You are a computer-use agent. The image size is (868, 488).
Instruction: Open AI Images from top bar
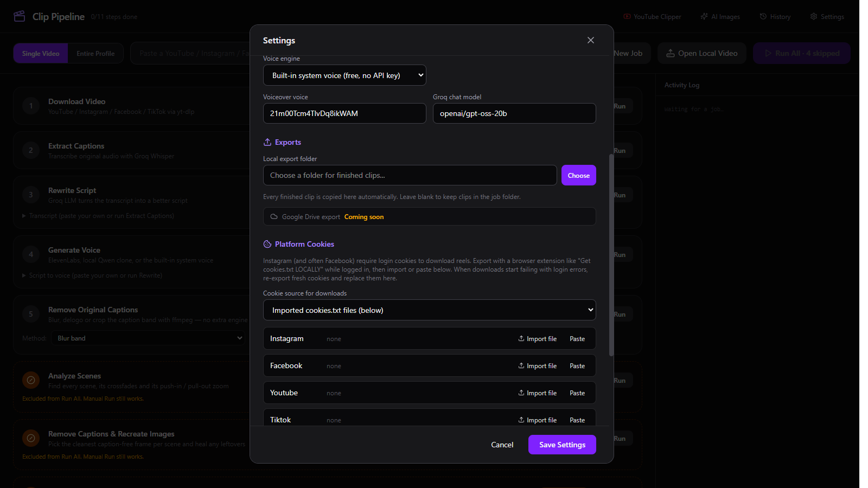click(720, 17)
